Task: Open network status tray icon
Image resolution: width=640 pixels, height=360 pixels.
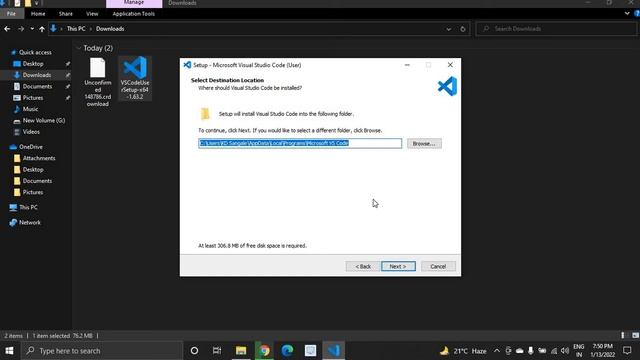Action: [x=554, y=351]
